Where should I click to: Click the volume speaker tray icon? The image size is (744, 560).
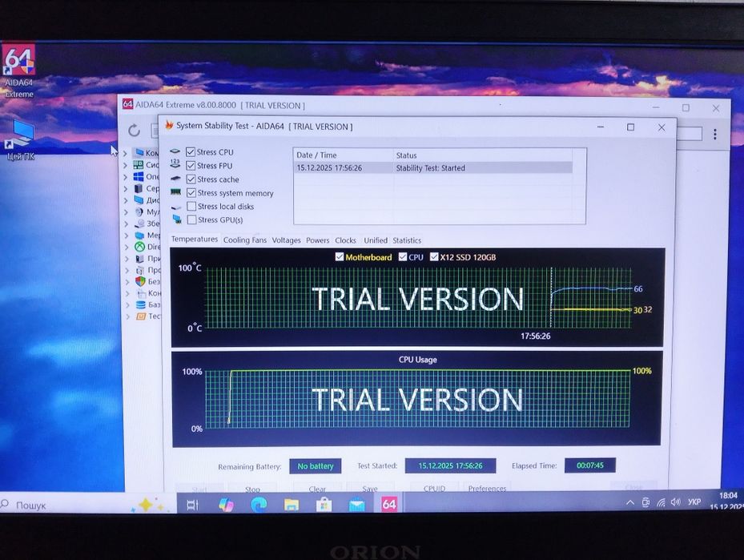(x=676, y=502)
